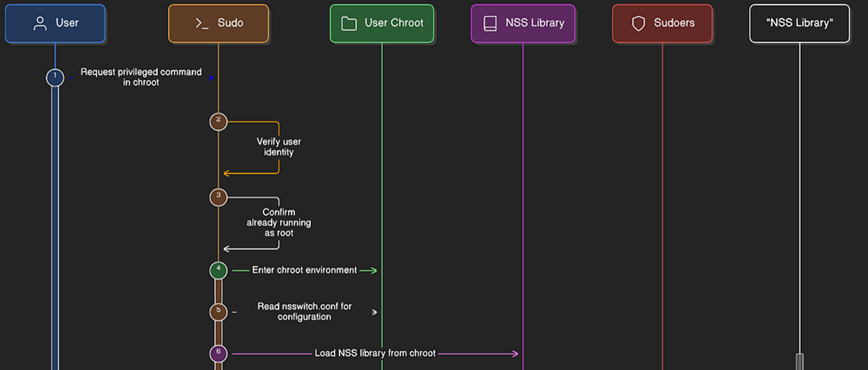Viewport: 868px width, 370px height.
Task: Select the User Chroot participant box
Action: [x=382, y=23]
